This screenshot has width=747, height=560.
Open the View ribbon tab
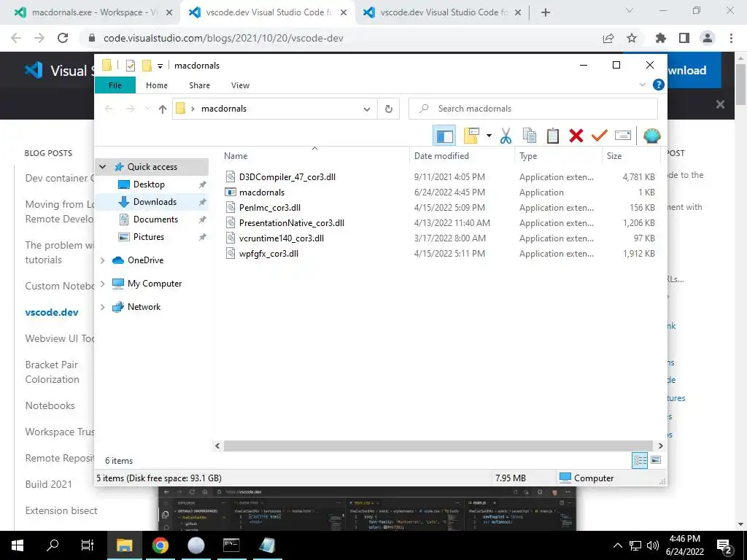click(240, 85)
